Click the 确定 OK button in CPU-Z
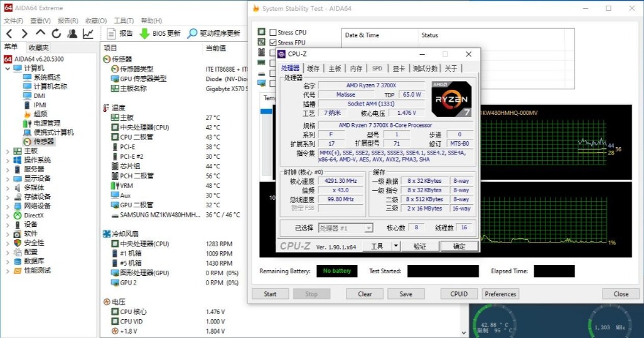This screenshot has height=338, width=644. pyautogui.click(x=459, y=246)
